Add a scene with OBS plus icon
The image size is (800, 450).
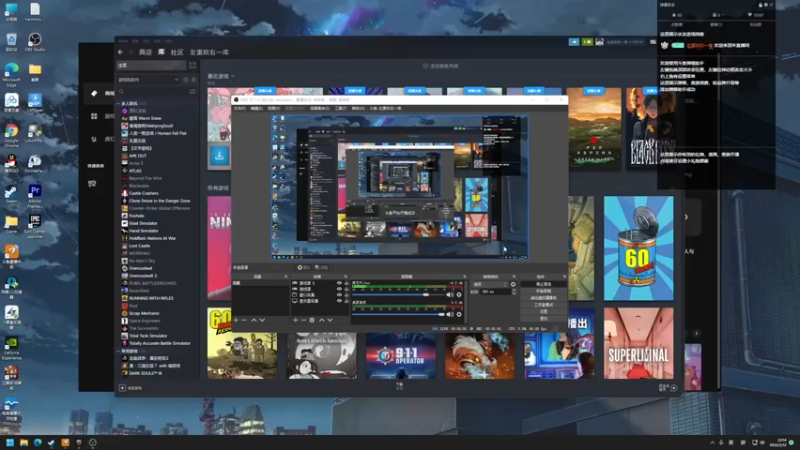236,320
